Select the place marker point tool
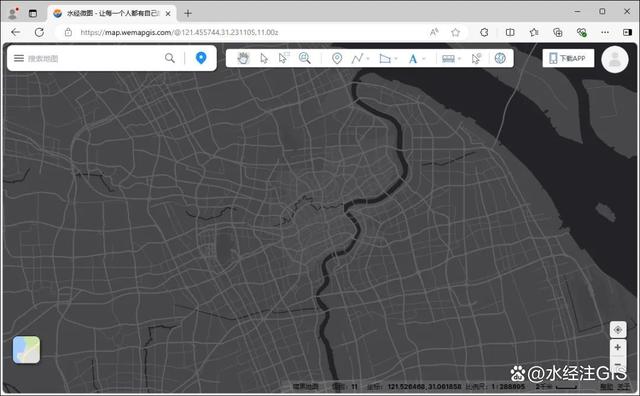The width and height of the screenshot is (640, 396). click(337, 58)
